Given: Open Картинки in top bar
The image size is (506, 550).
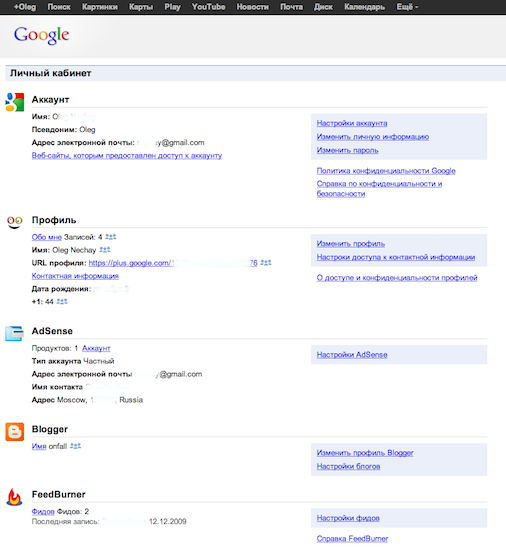Looking at the screenshot, I should (100, 7).
